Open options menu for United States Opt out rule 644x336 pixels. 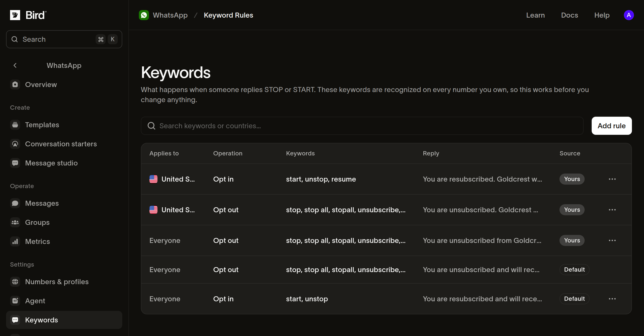[x=612, y=210]
